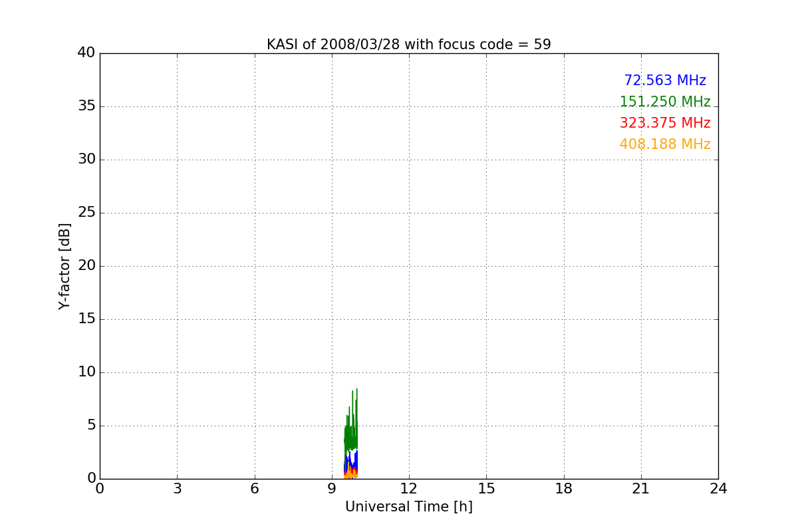The image size is (798, 532).
Task: Select the red 323.375 MHz legend label
Action: (x=665, y=123)
